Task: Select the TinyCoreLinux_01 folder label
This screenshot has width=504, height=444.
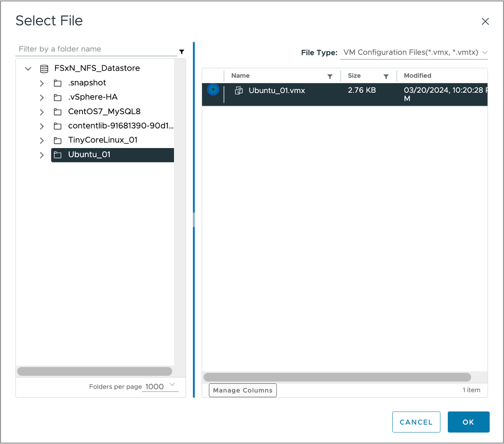Action: pyautogui.click(x=103, y=140)
